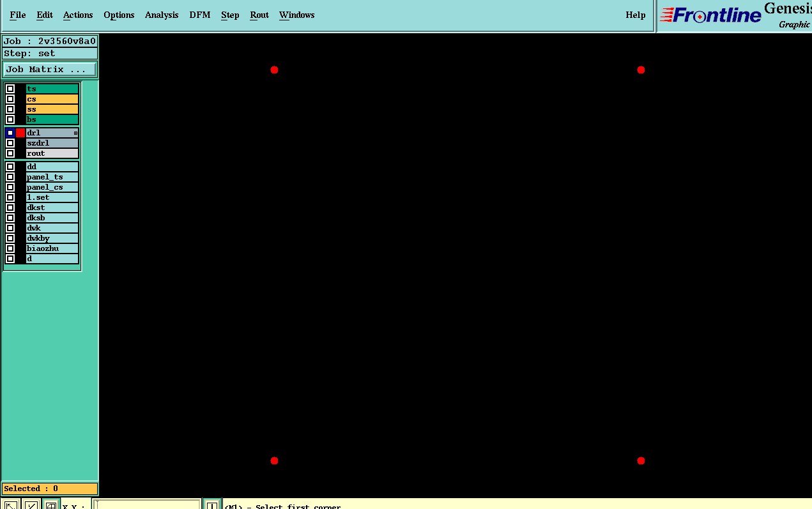Toggle display checkbox for panel_ts layer
This screenshot has width=812, height=509.
tap(10, 177)
